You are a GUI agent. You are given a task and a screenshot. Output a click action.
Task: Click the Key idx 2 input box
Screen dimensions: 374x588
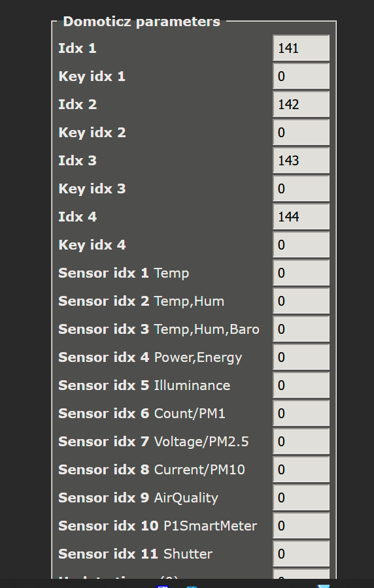click(x=301, y=133)
